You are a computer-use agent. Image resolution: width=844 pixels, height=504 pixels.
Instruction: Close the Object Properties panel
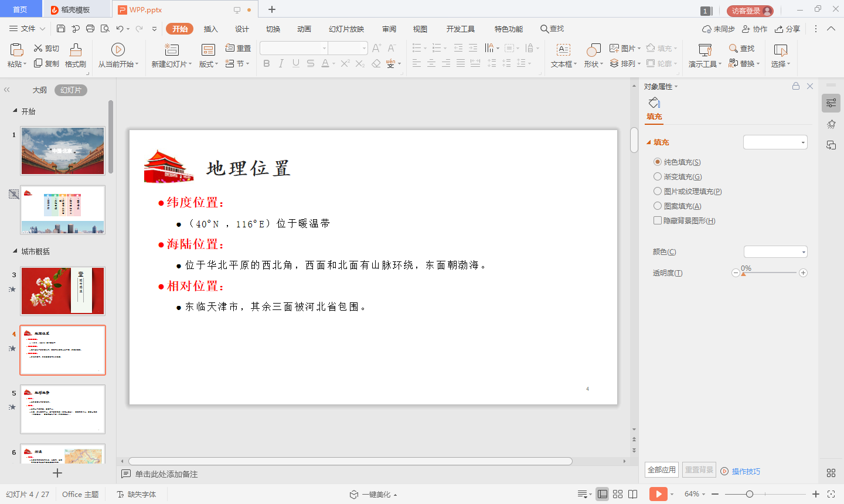pyautogui.click(x=810, y=86)
